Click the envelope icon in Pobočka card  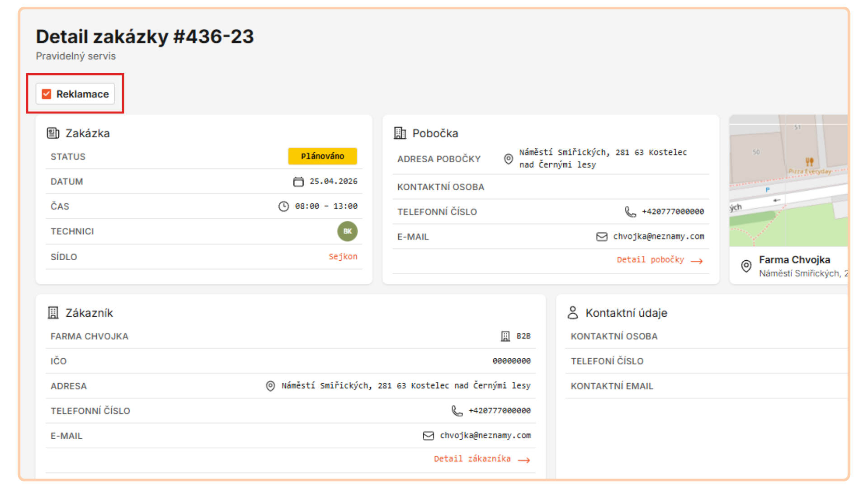pos(602,237)
